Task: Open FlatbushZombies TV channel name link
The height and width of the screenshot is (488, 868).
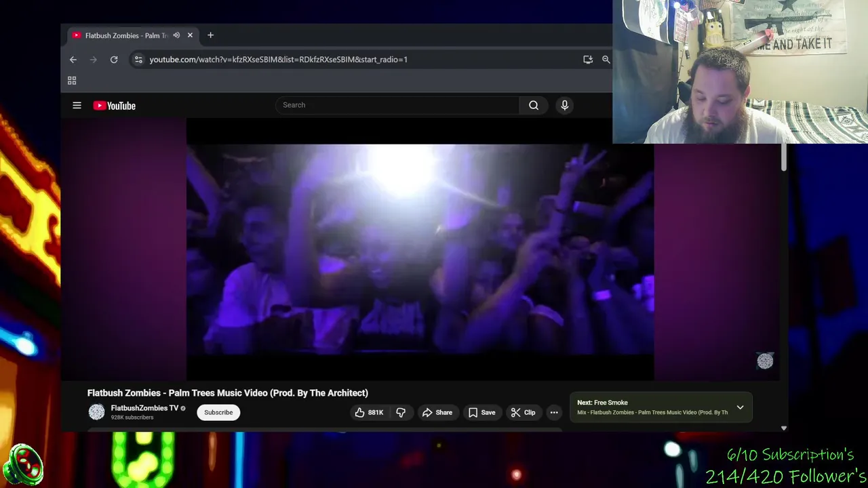Action: pyautogui.click(x=144, y=408)
